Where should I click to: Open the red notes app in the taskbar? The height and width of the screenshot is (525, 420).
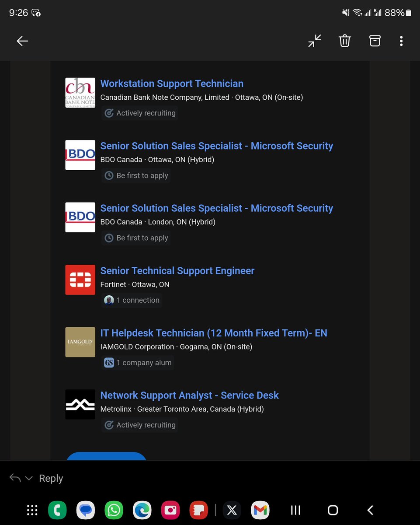(x=198, y=510)
